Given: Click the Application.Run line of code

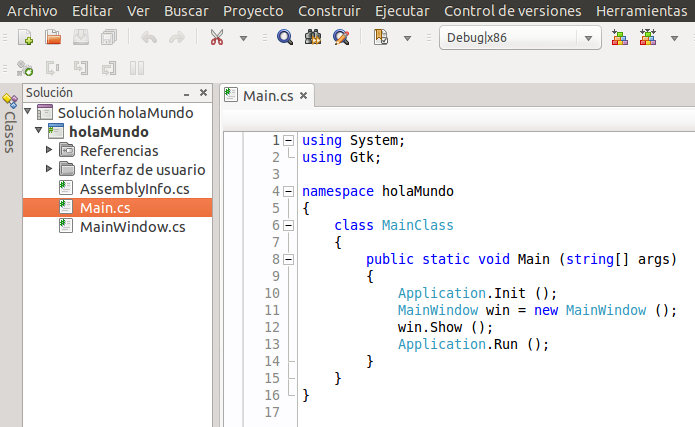Looking at the screenshot, I should click(x=473, y=344).
